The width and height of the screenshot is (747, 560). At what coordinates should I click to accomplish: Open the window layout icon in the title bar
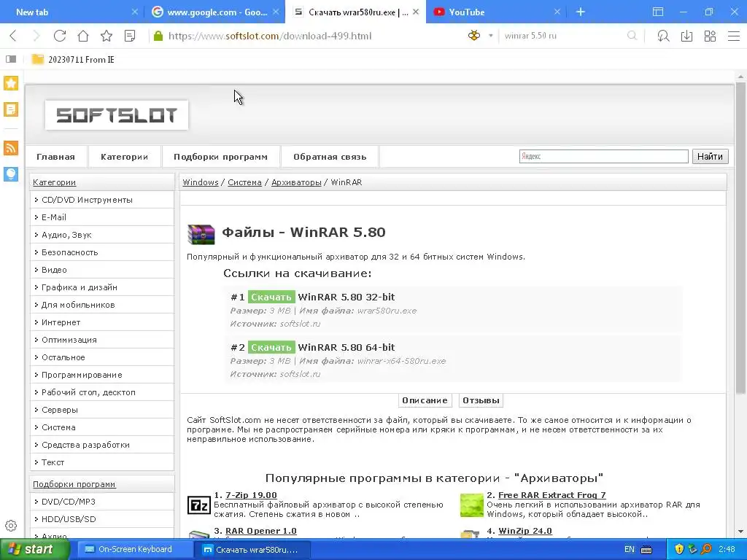tap(658, 12)
